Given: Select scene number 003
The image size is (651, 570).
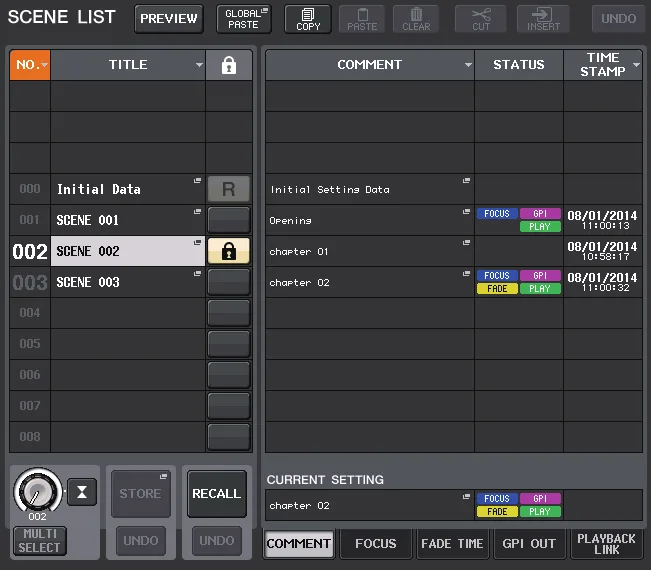Looking at the screenshot, I should pyautogui.click(x=30, y=282).
